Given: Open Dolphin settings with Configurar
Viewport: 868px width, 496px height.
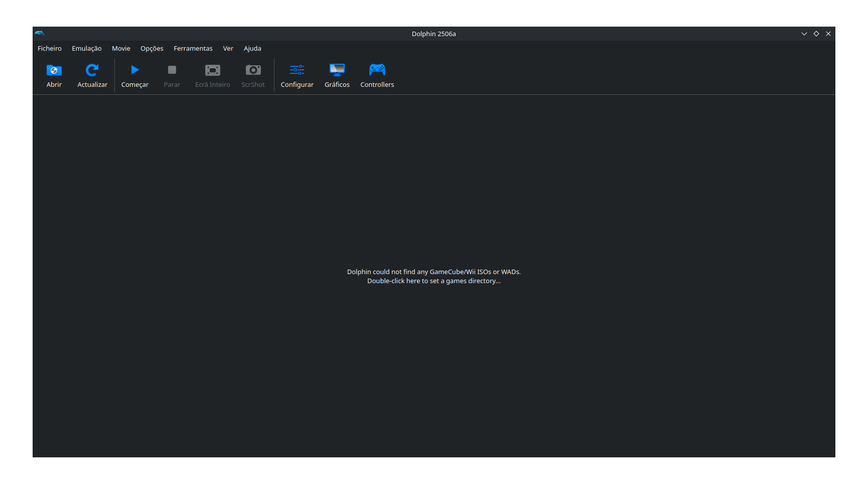Looking at the screenshot, I should 297,75.
